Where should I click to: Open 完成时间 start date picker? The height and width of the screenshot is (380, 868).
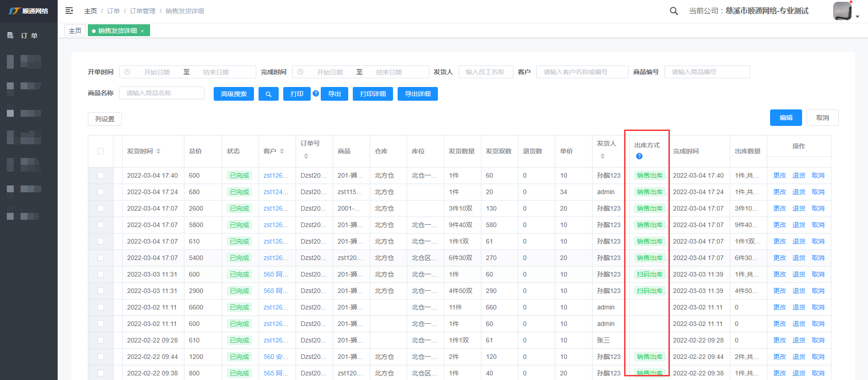329,72
